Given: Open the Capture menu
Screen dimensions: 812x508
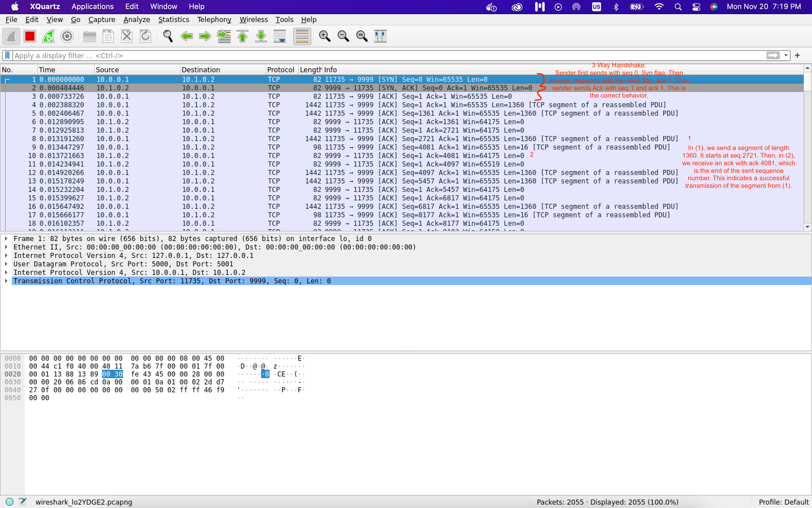Looking at the screenshot, I should point(102,19).
